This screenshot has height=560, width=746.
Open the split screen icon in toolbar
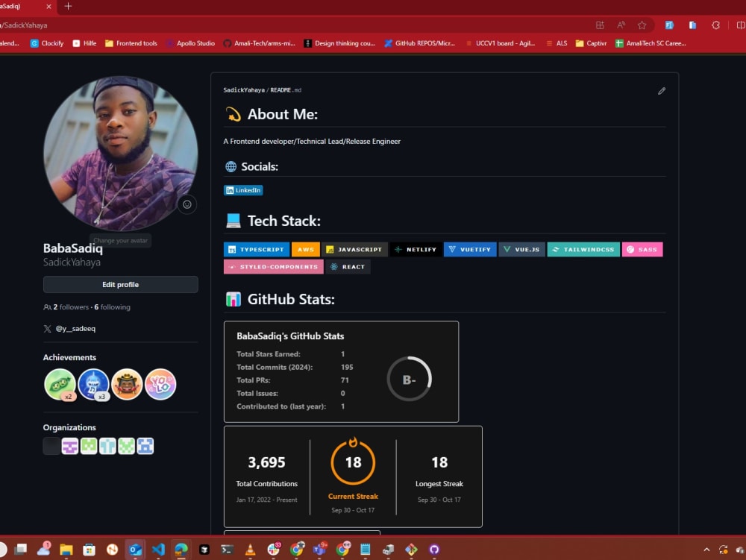[x=740, y=25]
